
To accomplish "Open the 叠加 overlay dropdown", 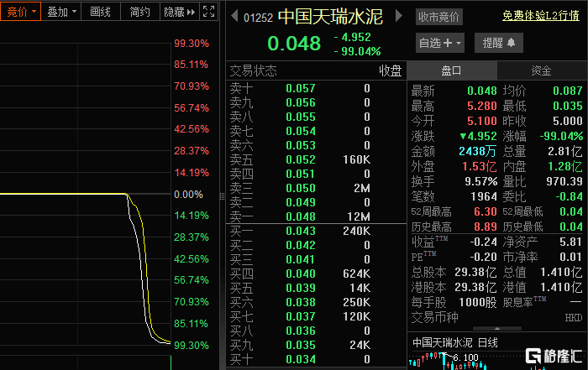I will (61, 12).
